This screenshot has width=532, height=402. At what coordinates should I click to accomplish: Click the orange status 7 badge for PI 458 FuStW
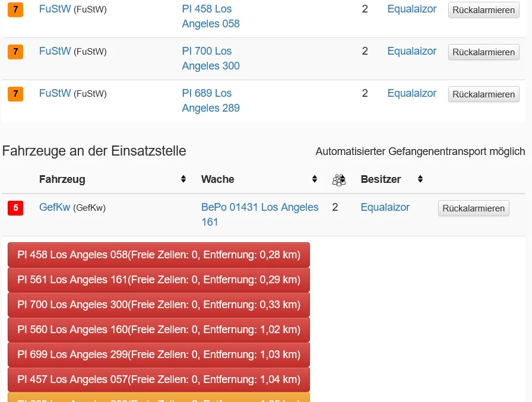click(15, 10)
